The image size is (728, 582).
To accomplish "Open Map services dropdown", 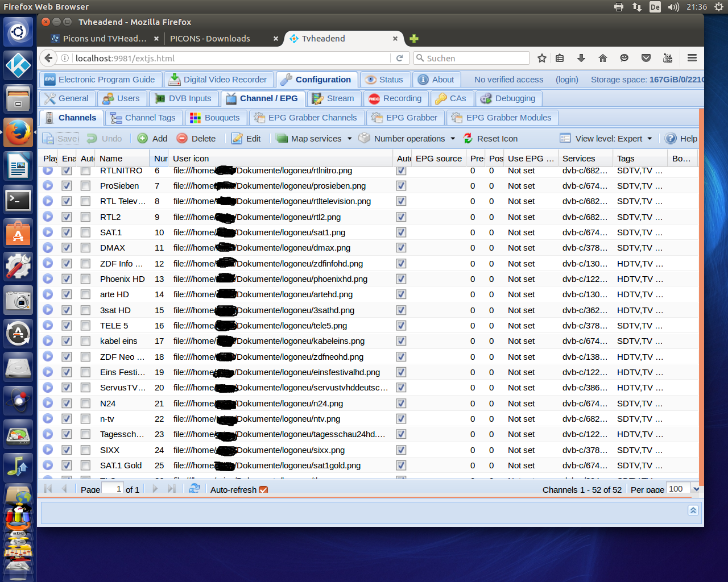I will pos(314,139).
